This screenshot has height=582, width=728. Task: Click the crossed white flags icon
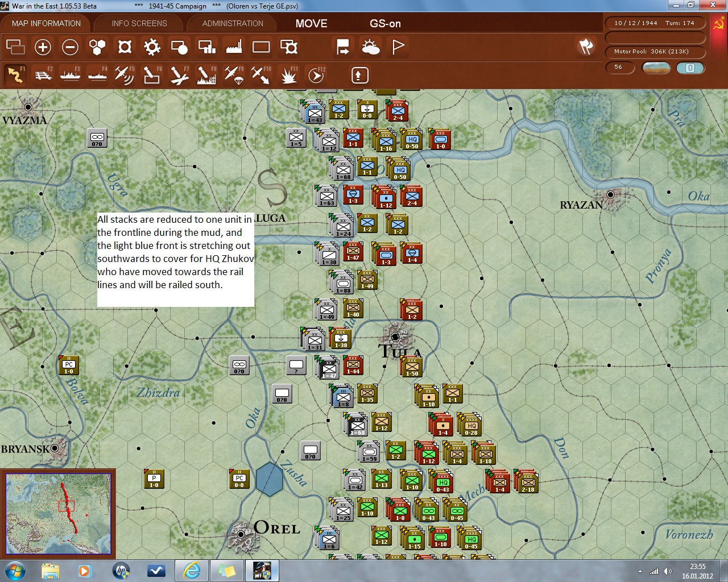(586, 46)
